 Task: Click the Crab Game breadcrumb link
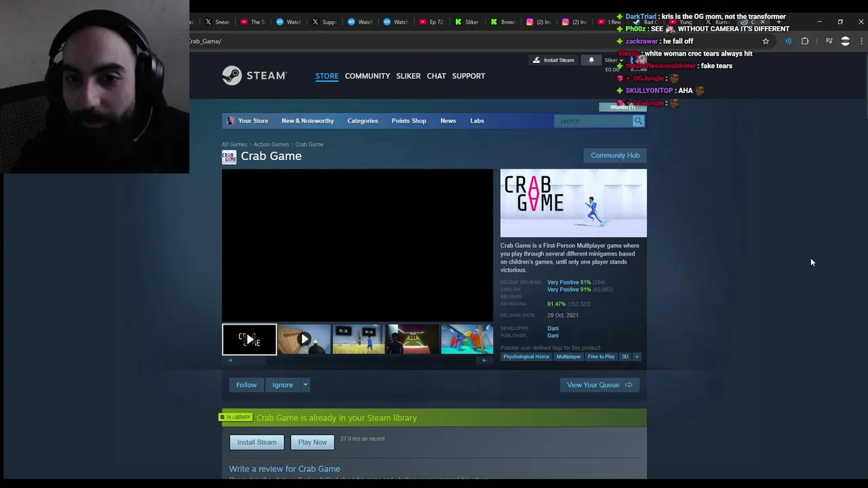pos(309,144)
